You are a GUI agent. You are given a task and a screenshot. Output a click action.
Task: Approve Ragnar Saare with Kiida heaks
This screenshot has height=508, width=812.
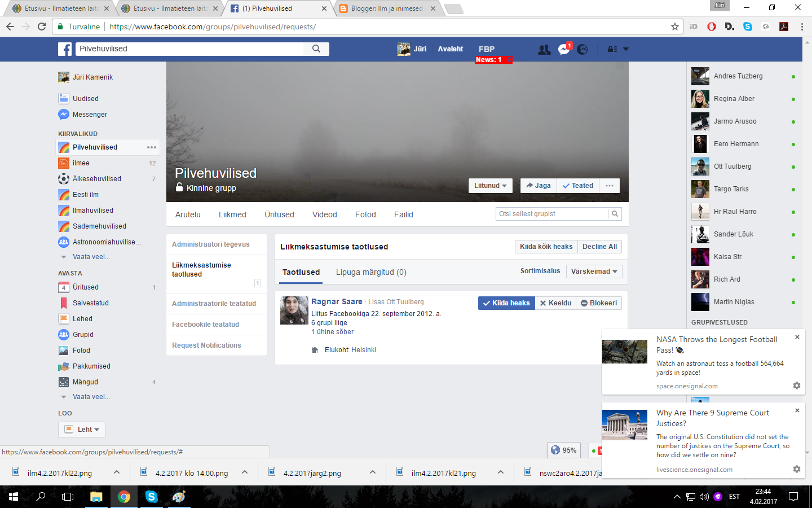click(506, 303)
